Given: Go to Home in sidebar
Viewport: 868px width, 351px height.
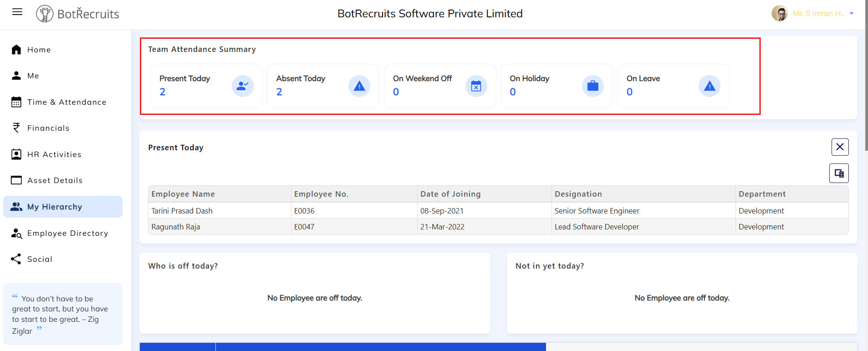Looking at the screenshot, I should pyautogui.click(x=39, y=50).
